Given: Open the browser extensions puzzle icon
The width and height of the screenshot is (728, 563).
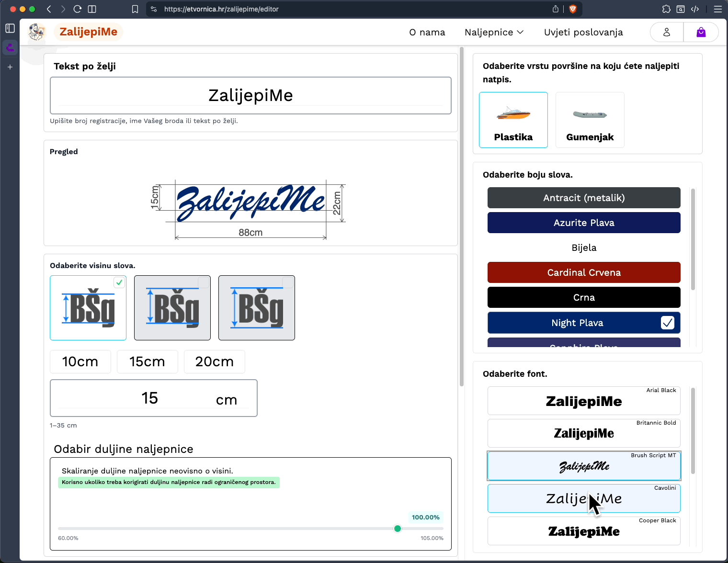Looking at the screenshot, I should (x=666, y=9).
